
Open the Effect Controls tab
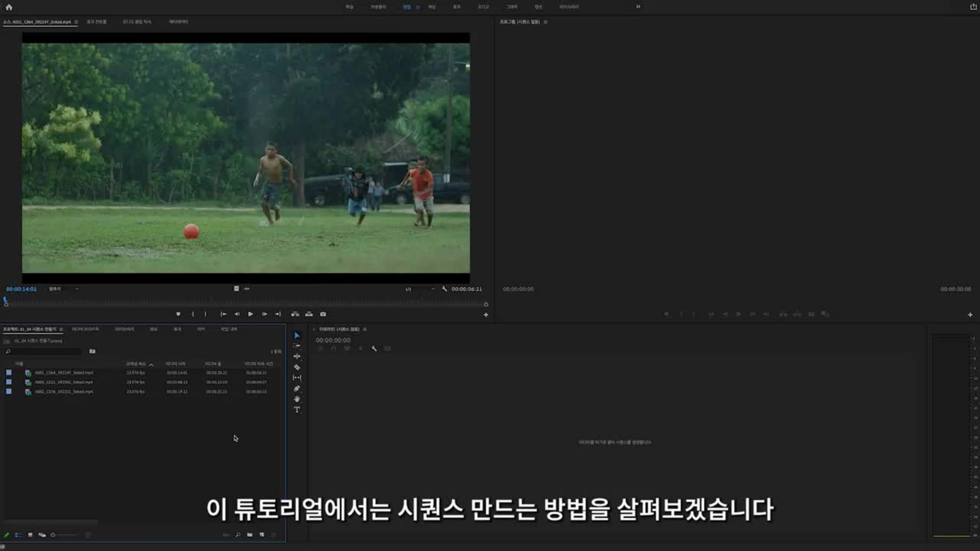[x=96, y=22]
